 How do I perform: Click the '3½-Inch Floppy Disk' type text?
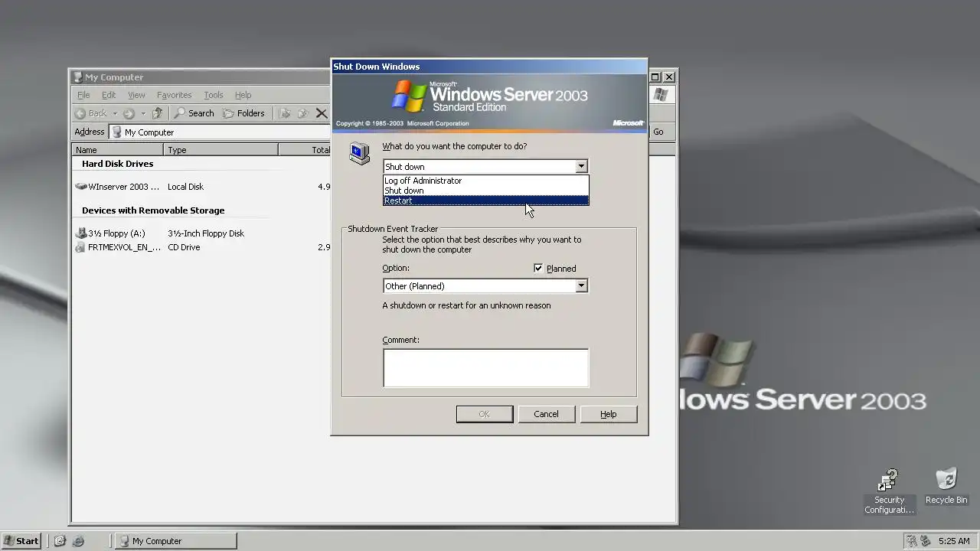tap(206, 233)
